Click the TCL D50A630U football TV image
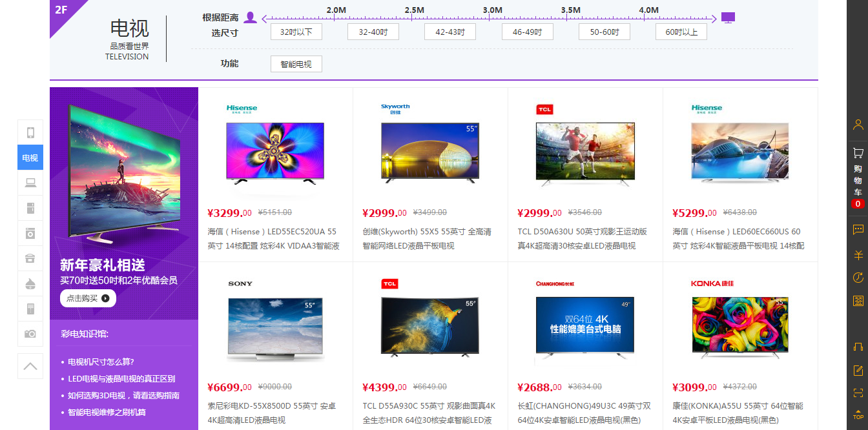 click(585, 154)
